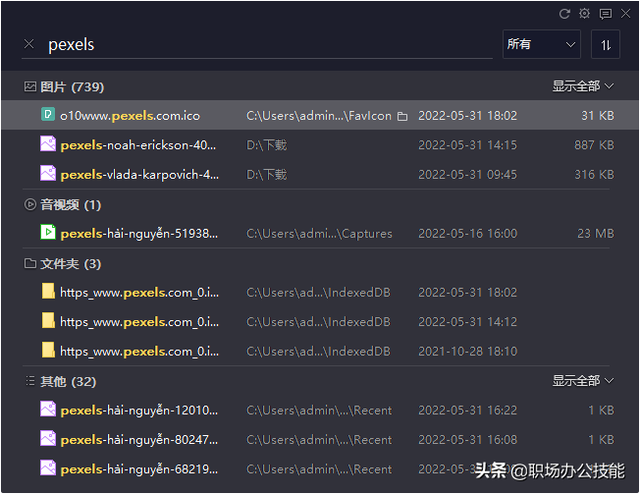Expand 显示全部 for 其他 section
This screenshot has width=640, height=494.
tap(583, 381)
